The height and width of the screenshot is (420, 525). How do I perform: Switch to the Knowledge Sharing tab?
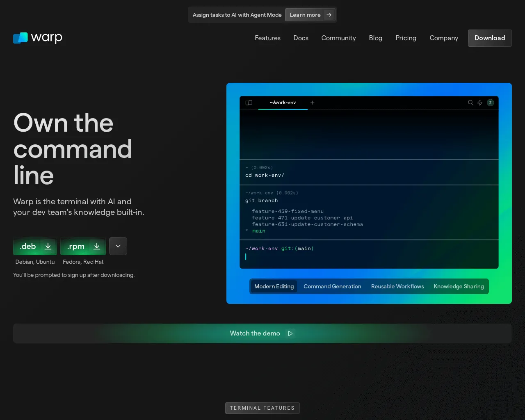[x=459, y=286]
